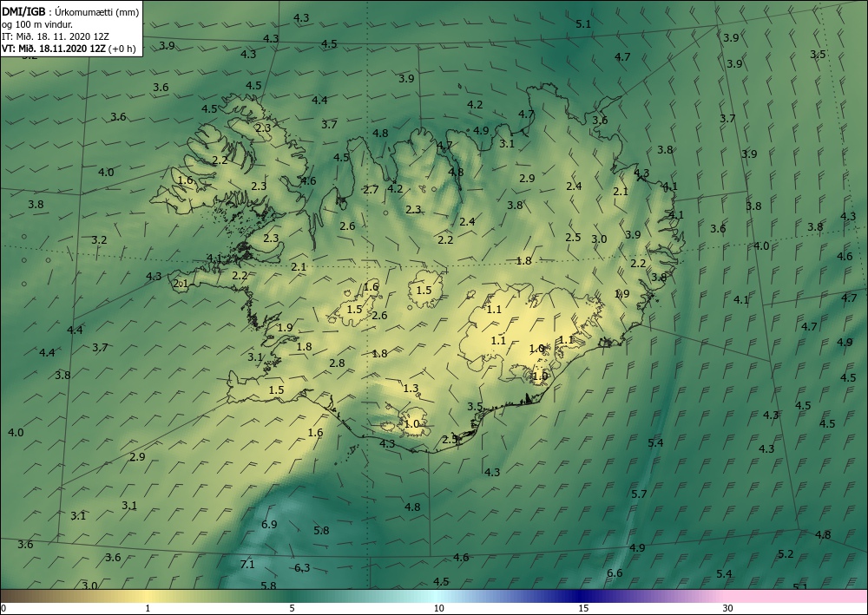Click the 1.3-adjacent 1.0 value inside the small southern glacier outline
This screenshot has width=868, height=615.
coord(411,423)
